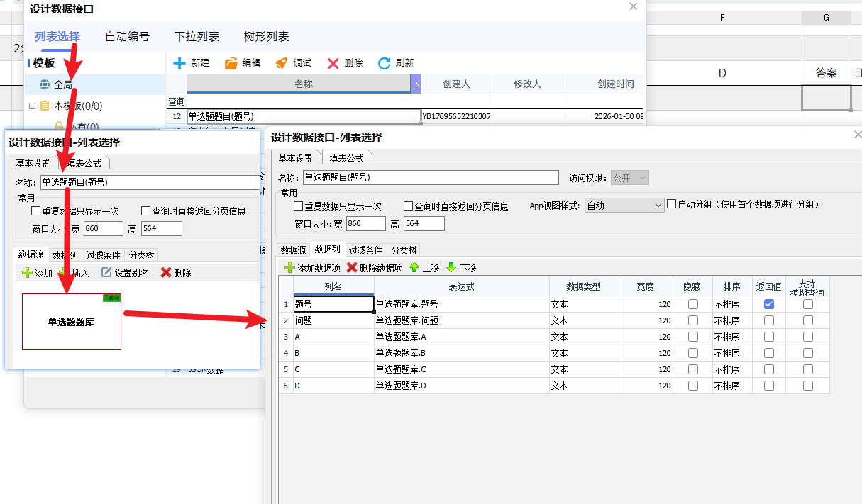This screenshot has width=862, height=504.
Task: Open 填表公式 tab next to 访问权限 dialog
Action: pos(347,157)
